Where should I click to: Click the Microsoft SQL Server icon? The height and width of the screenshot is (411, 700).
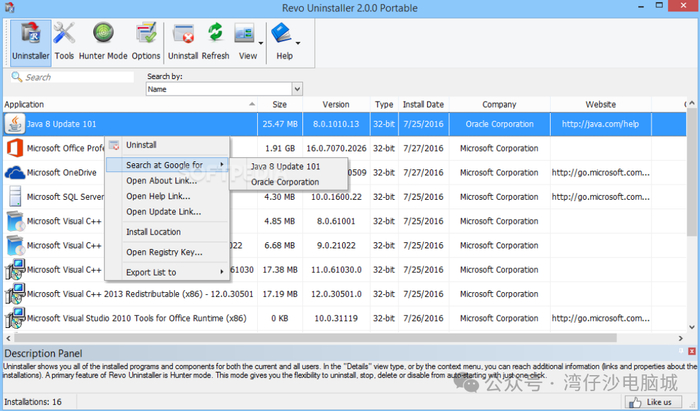(15, 197)
